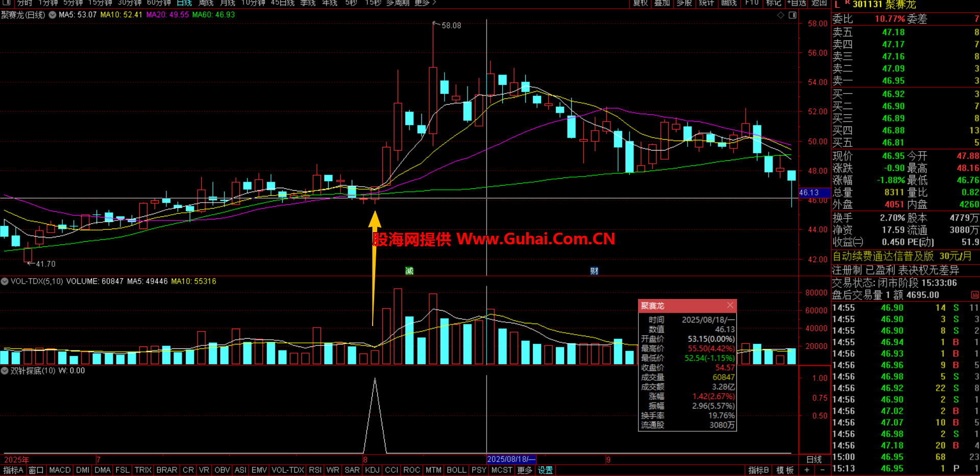
Task: Open the 设置 indicator settings
Action: [545, 470]
